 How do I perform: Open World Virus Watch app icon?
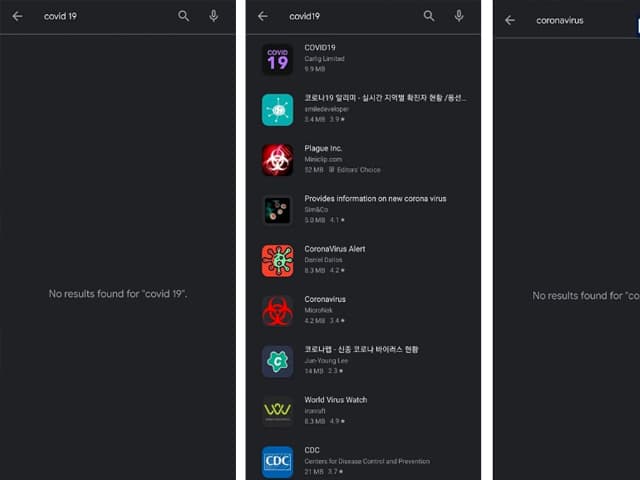pyautogui.click(x=277, y=410)
